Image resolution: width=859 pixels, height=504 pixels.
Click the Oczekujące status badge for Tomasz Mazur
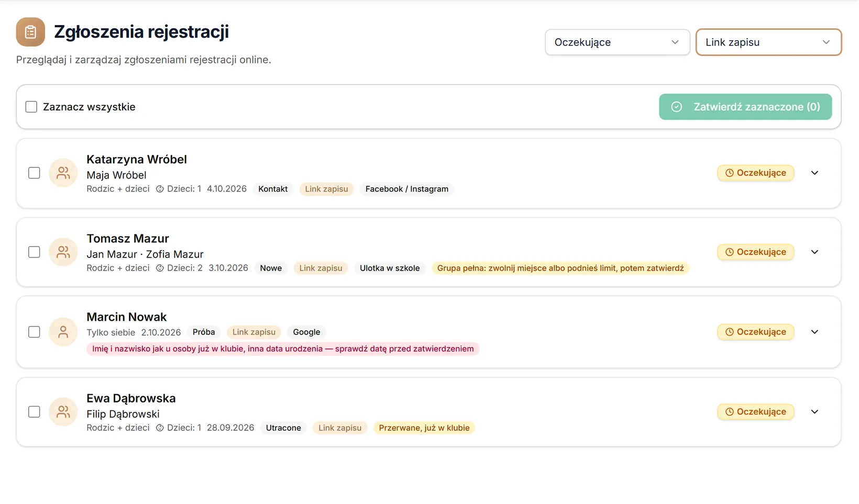pos(755,252)
